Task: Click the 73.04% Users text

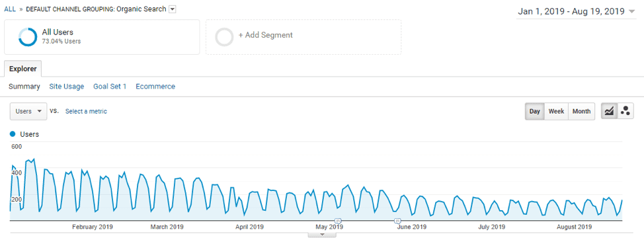Action: [x=61, y=41]
